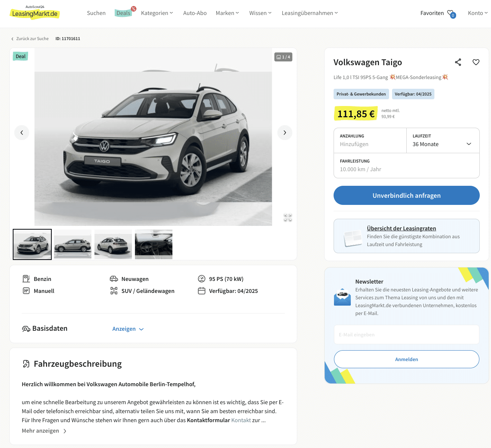
Task: Click the Fahrzeugbeschreibung document icon
Action: pyautogui.click(x=26, y=364)
